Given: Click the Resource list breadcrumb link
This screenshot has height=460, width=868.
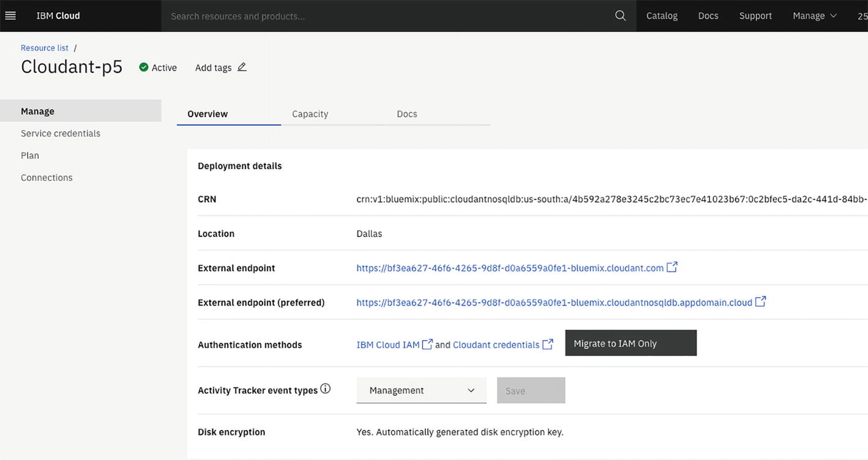Looking at the screenshot, I should [x=45, y=48].
